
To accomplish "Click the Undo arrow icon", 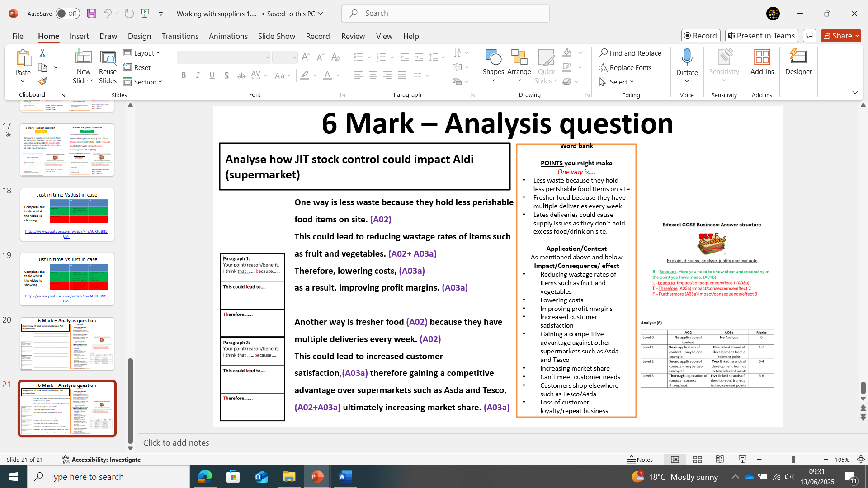I will (x=107, y=14).
